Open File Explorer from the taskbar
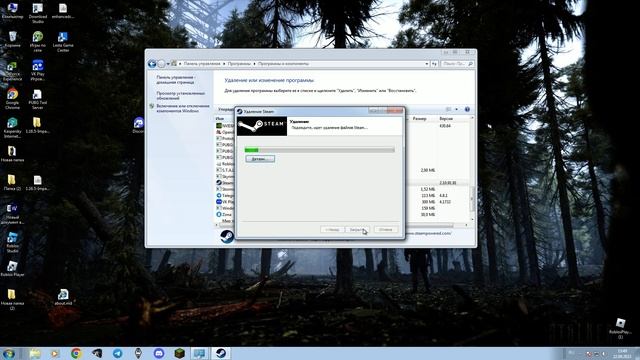The image size is (640, 360). [35, 353]
